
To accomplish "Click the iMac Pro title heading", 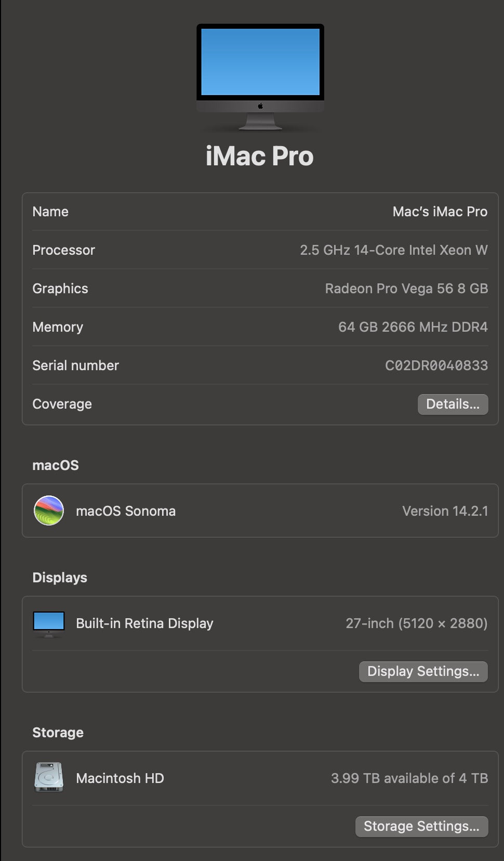I will [259, 156].
